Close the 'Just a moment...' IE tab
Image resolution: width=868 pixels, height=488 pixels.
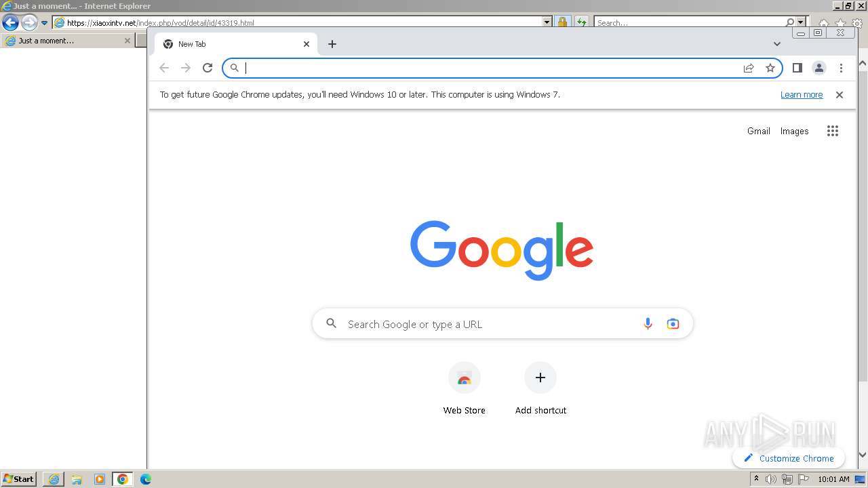click(x=127, y=41)
